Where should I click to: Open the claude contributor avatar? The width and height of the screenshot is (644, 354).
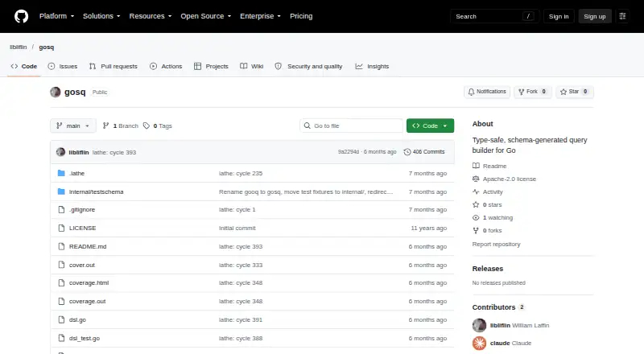(479, 343)
